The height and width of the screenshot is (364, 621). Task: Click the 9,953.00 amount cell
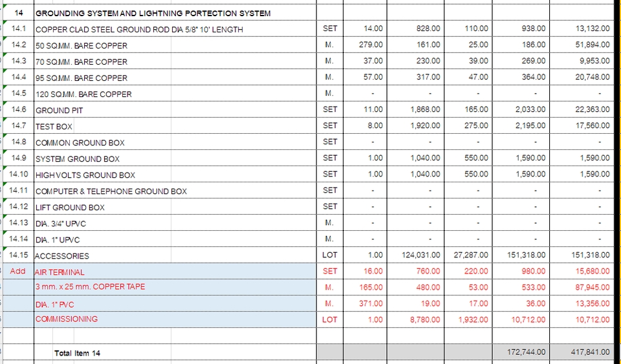(x=582, y=61)
